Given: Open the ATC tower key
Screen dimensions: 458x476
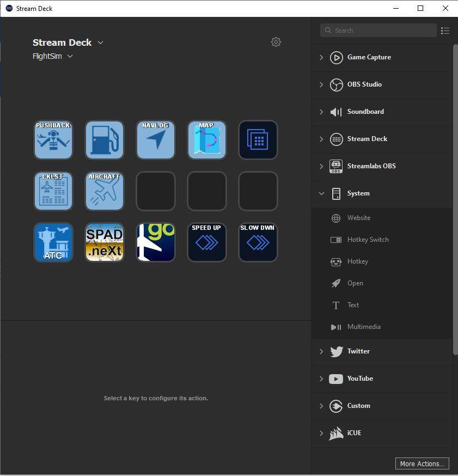Looking at the screenshot, I should (x=53, y=242).
